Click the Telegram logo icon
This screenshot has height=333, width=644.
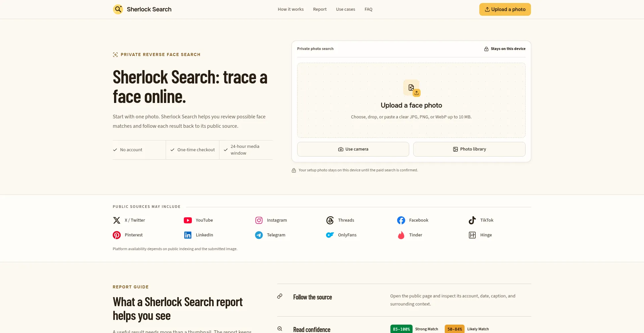(x=259, y=235)
